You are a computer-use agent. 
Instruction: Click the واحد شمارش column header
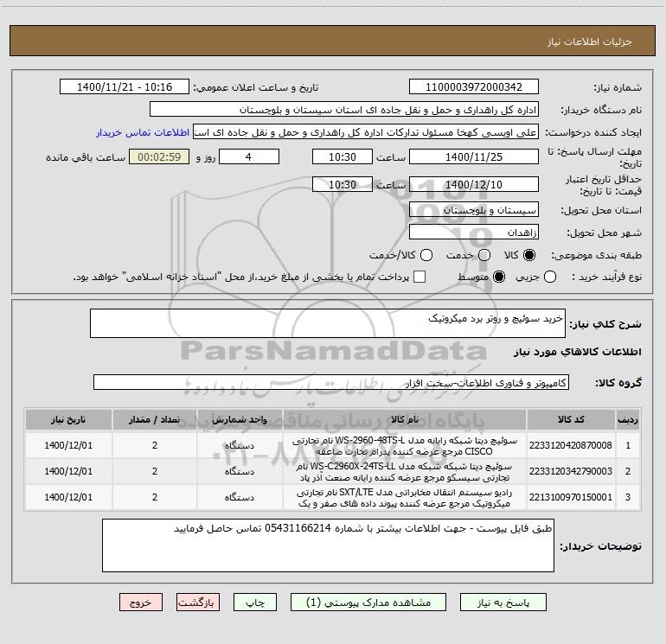point(240,420)
